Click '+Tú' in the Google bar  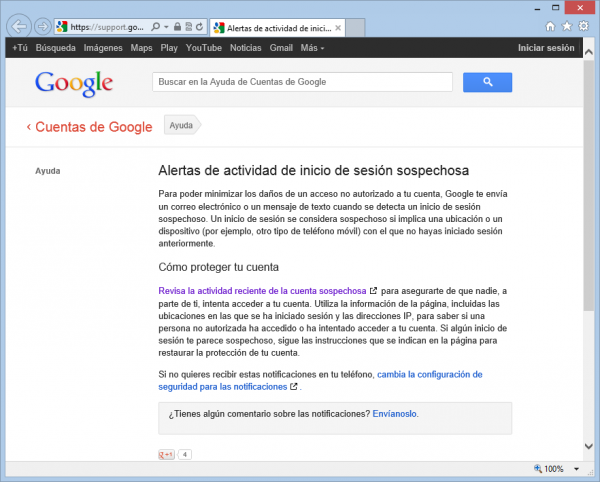20,48
